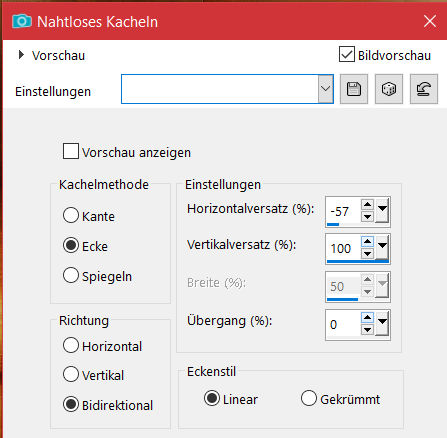Open the Einstellungen presets dropdown arrow
This screenshot has width=447, height=438.
point(325,89)
